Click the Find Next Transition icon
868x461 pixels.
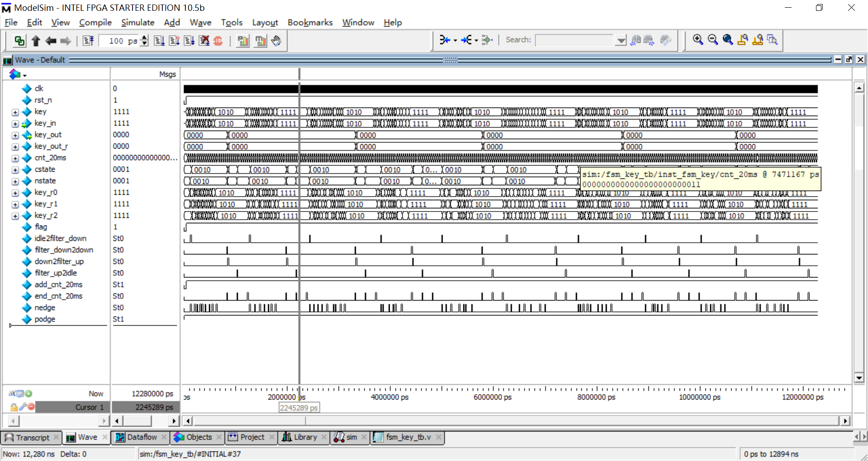(466, 40)
